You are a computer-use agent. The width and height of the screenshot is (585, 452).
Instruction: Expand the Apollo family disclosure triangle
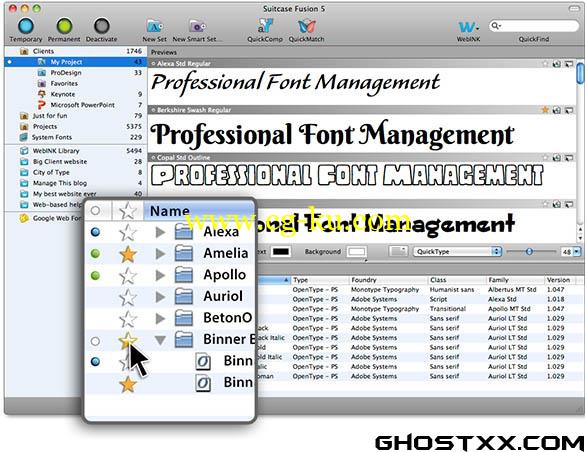160,276
